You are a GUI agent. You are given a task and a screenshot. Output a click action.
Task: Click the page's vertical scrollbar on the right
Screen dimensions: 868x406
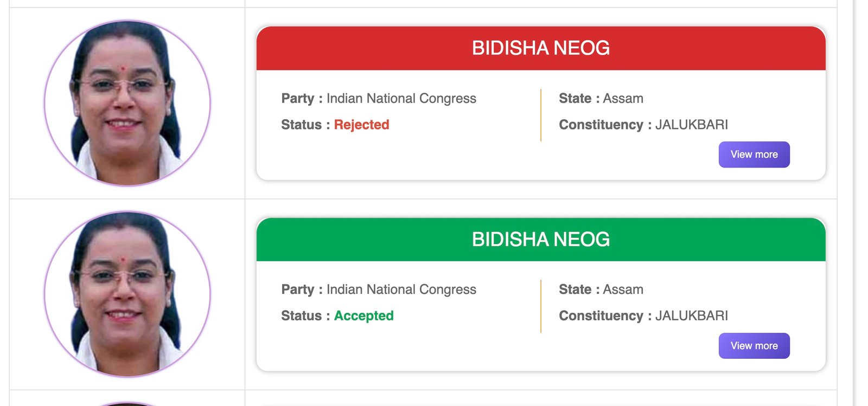(854, 203)
